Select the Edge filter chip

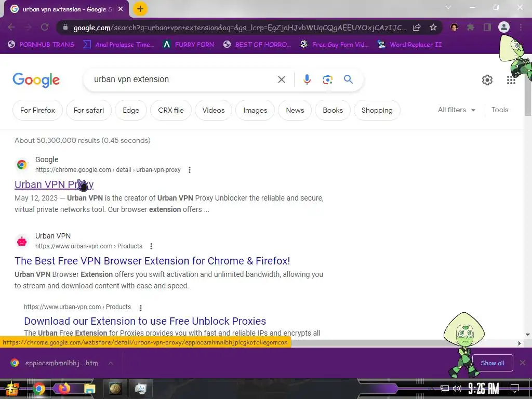coord(131,110)
